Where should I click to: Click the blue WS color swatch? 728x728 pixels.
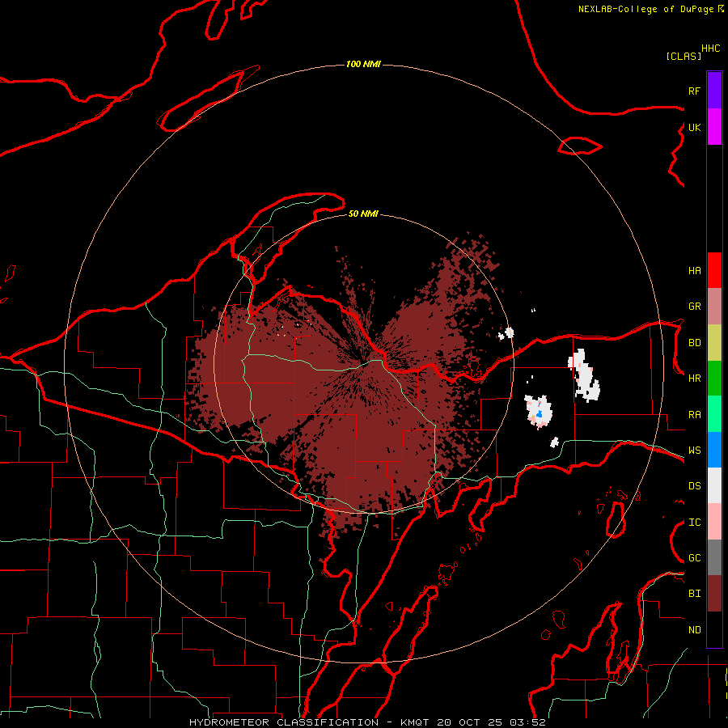click(x=714, y=450)
